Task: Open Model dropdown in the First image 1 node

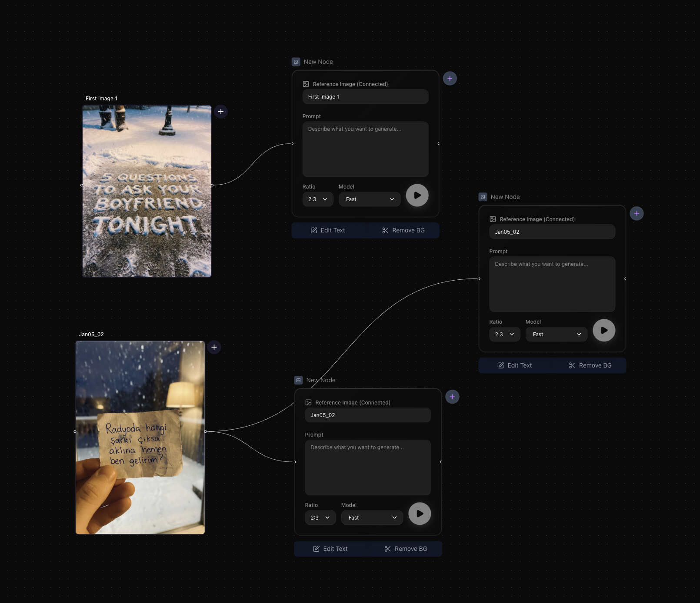Action: tap(370, 199)
